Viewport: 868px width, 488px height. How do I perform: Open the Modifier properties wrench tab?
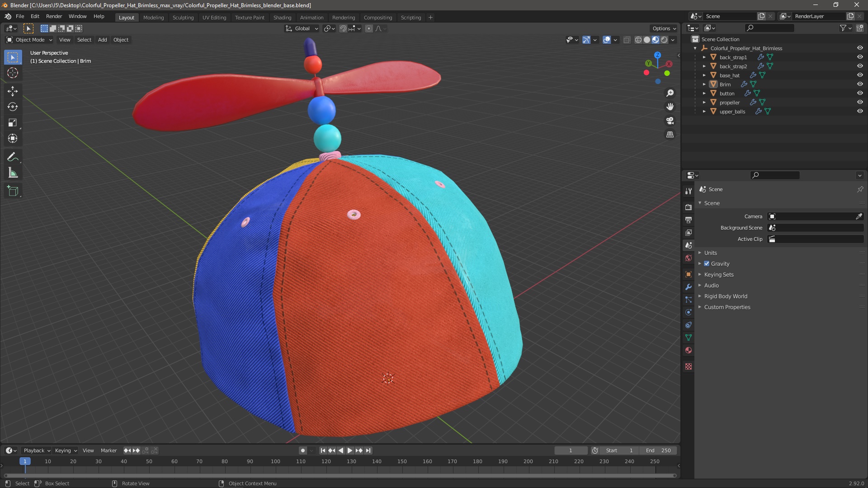click(689, 287)
